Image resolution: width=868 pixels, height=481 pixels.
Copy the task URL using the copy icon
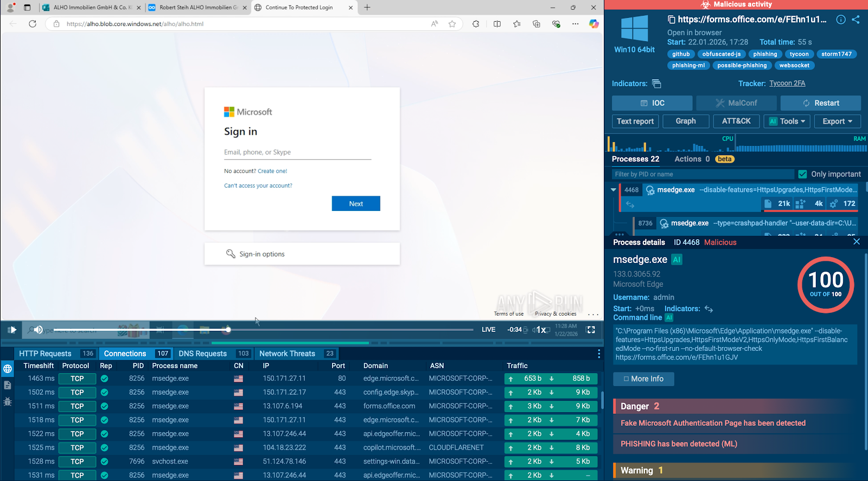pyautogui.click(x=671, y=20)
